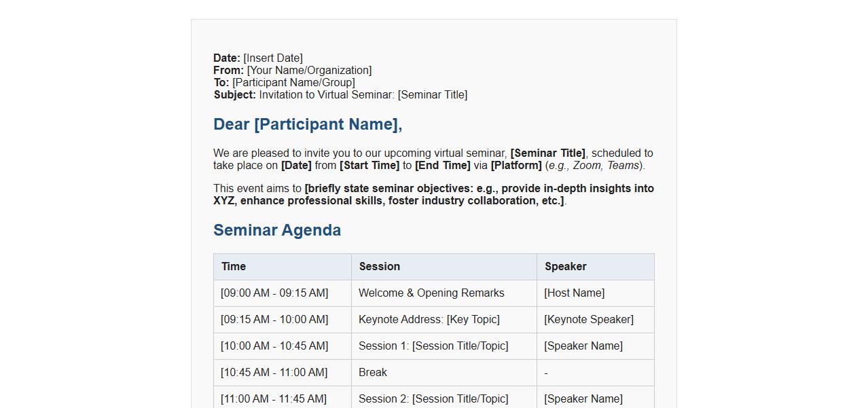
Task: Click the [10:00 AM - 10:45 AM] time cell
Action: point(274,346)
